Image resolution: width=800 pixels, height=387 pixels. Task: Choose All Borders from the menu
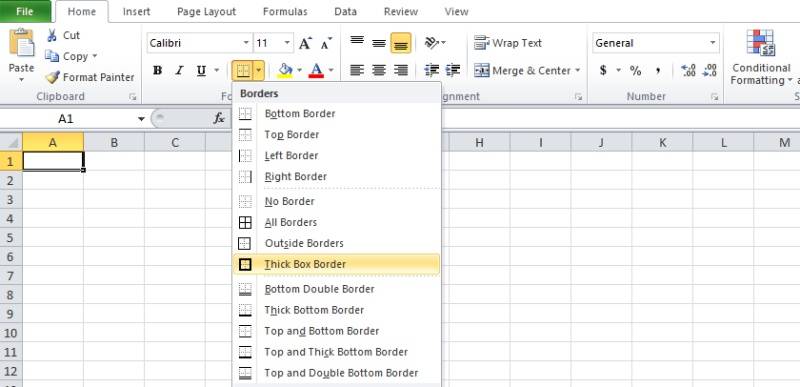(x=337, y=222)
